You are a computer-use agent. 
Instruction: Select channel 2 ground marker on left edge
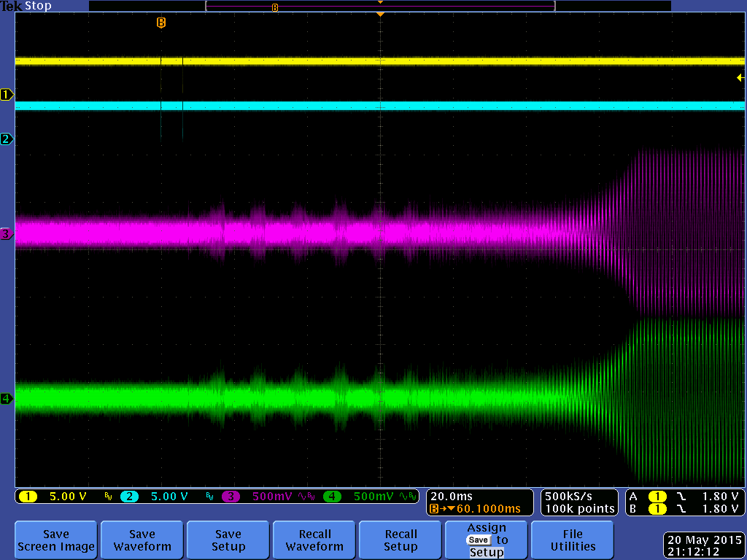pyautogui.click(x=7, y=139)
